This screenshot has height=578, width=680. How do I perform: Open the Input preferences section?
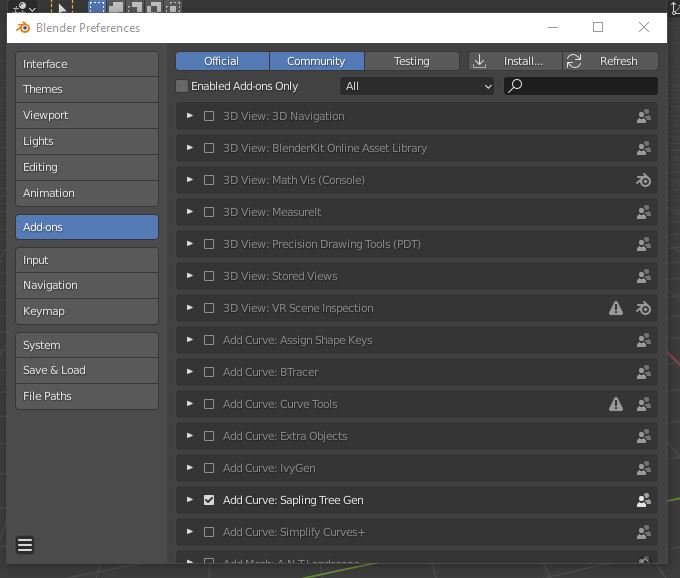[87, 260]
